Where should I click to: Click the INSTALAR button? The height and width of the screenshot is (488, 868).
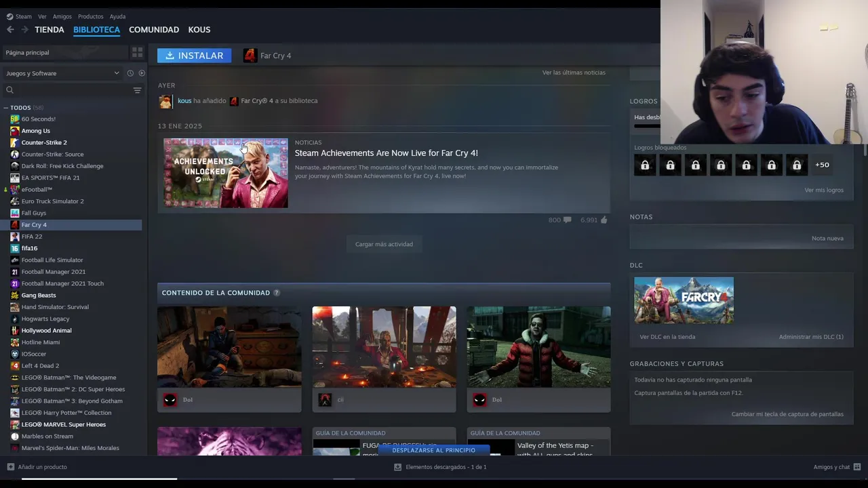pos(195,56)
